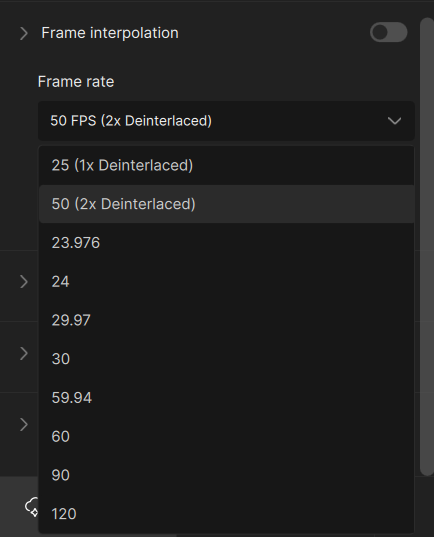Click the cloud icon at bottom left

click(32, 507)
